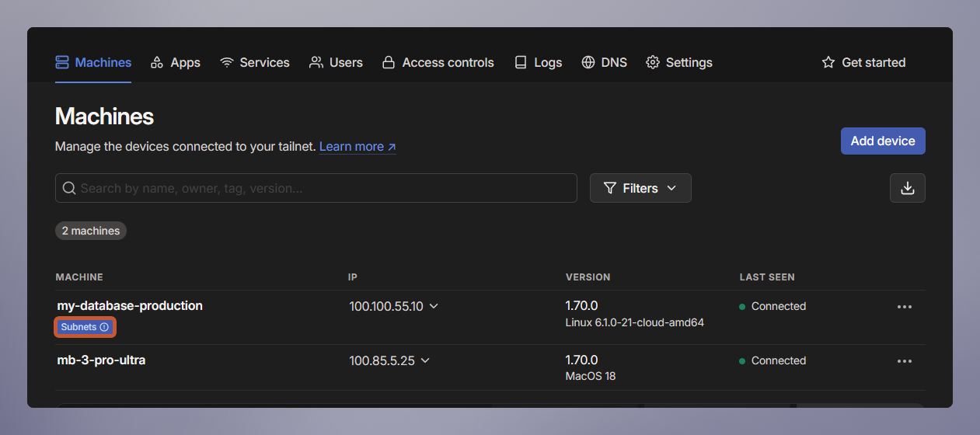Click the Services wifi icon
The height and width of the screenshot is (435, 980).
[x=227, y=62]
